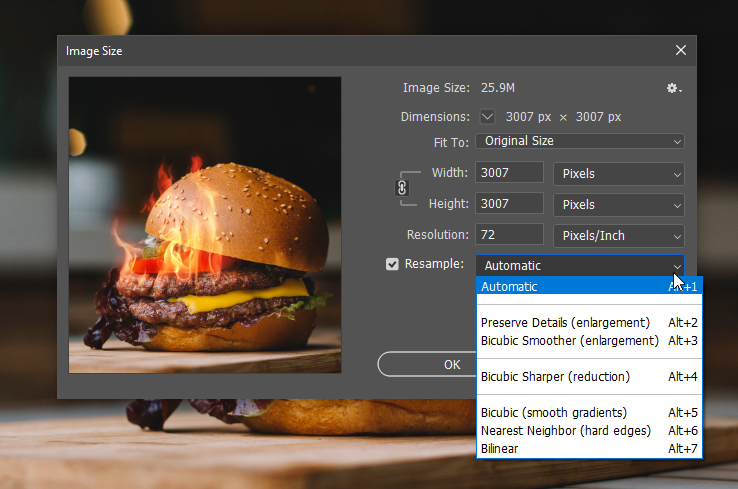Click the burger preview thumbnail
Image resolution: width=738 pixels, height=489 pixels.
[x=205, y=225]
